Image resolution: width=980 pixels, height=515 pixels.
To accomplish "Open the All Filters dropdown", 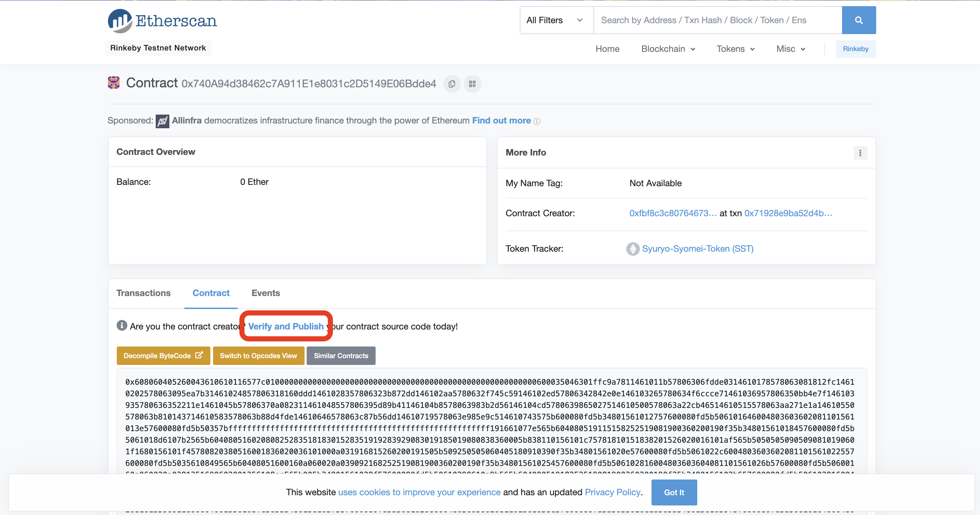I will (x=556, y=20).
